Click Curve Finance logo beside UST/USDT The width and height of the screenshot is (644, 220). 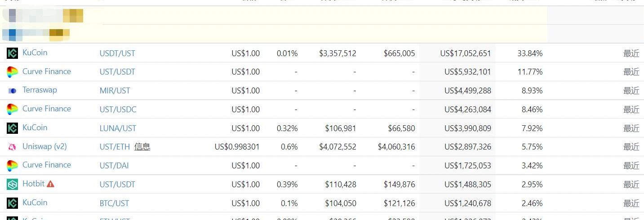coord(12,72)
